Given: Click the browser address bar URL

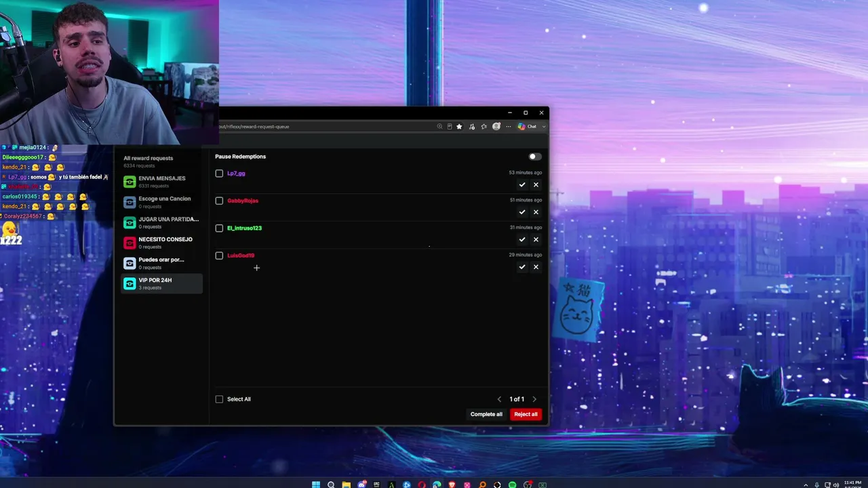Looking at the screenshot, I should (254, 126).
